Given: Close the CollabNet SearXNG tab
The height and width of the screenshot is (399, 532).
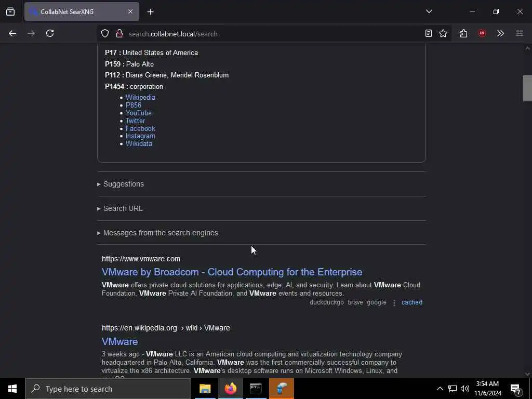Looking at the screenshot, I should pos(130,11).
